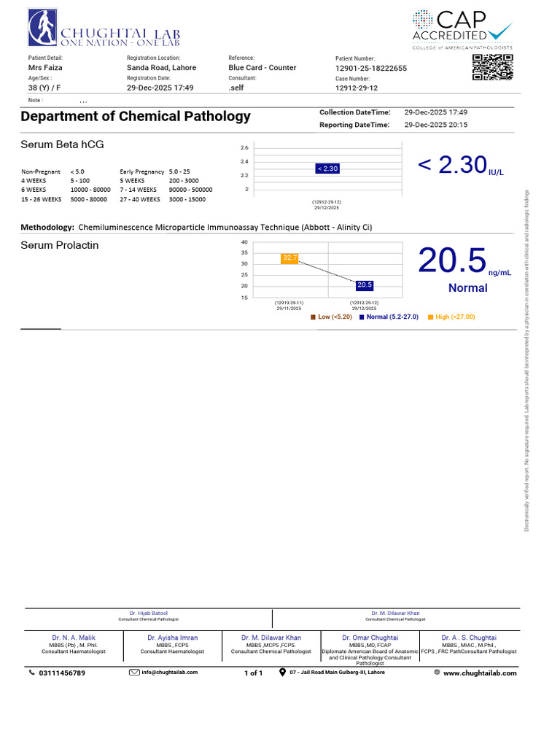Click 'Dr. Ayisha Imran' name
Viewport: 560px width, 747px height.
pos(172,638)
